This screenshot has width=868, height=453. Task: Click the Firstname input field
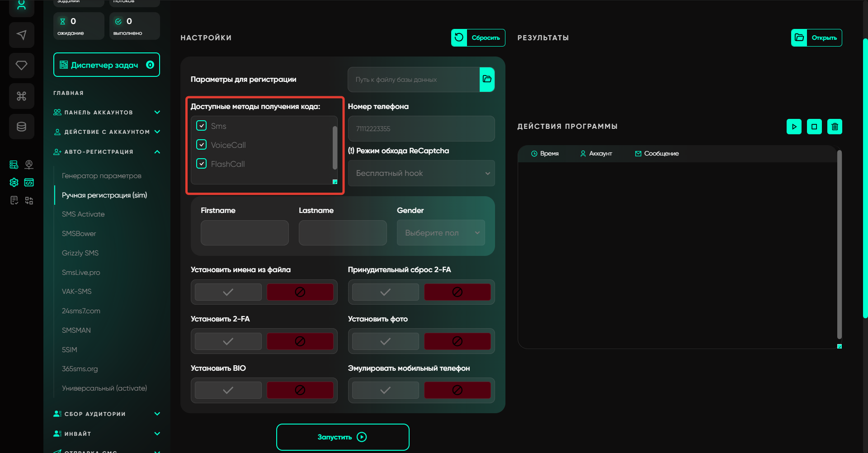[x=245, y=233]
